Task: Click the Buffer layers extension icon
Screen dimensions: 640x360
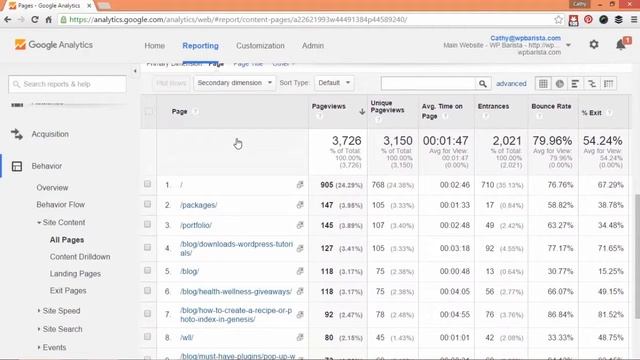Action: pyautogui.click(x=619, y=20)
